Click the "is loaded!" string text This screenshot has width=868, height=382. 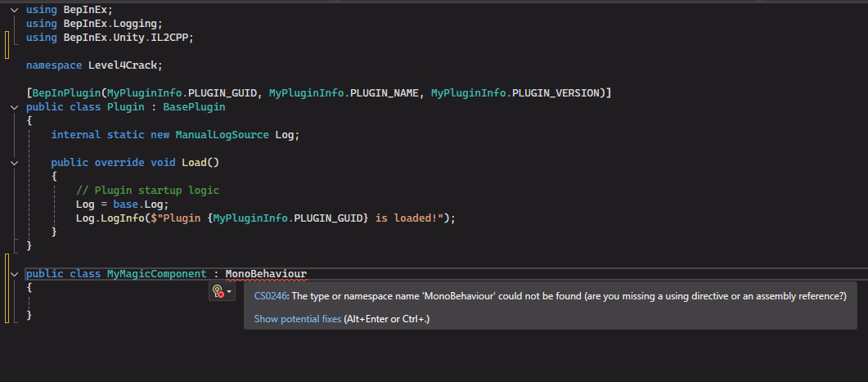click(411, 218)
